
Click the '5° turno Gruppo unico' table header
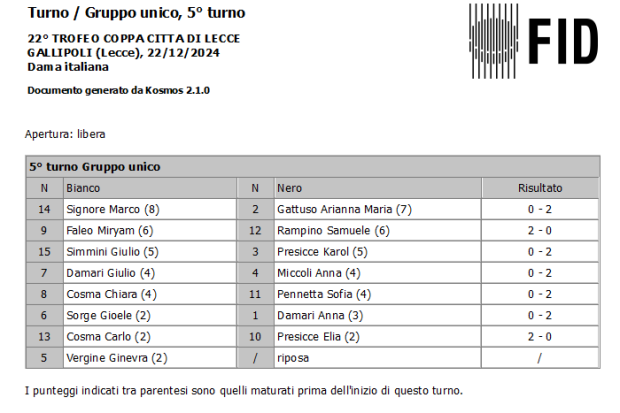pyautogui.click(x=94, y=167)
